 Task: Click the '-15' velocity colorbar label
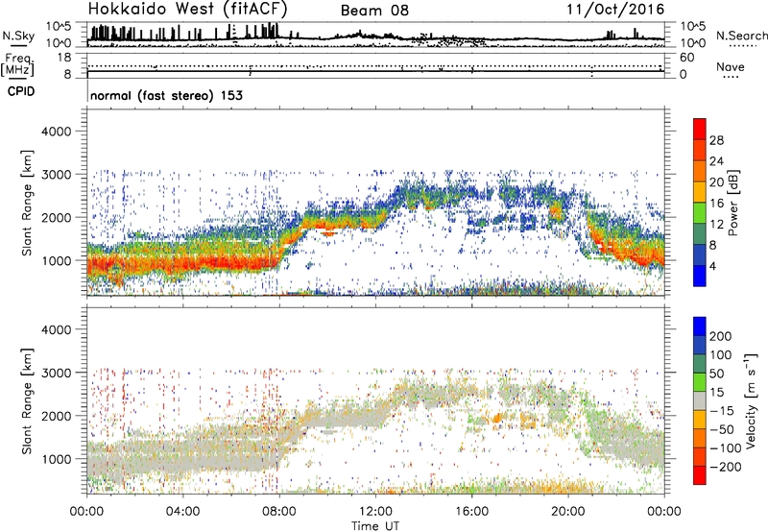pyautogui.click(x=721, y=410)
